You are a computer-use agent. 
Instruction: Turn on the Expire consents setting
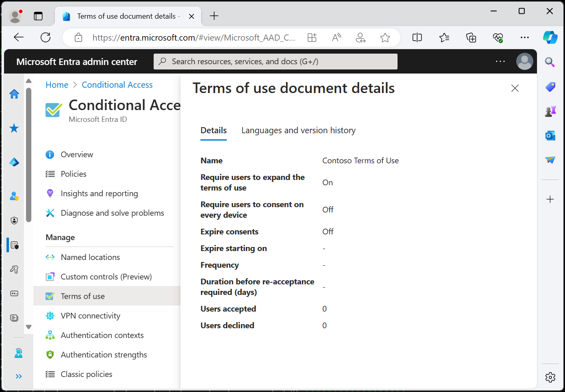pos(328,232)
